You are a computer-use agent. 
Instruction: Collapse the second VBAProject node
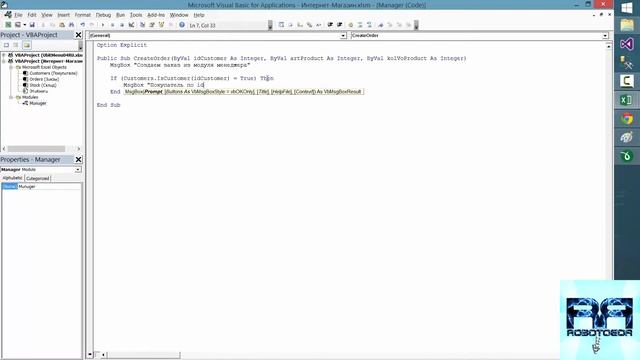click(x=4, y=61)
